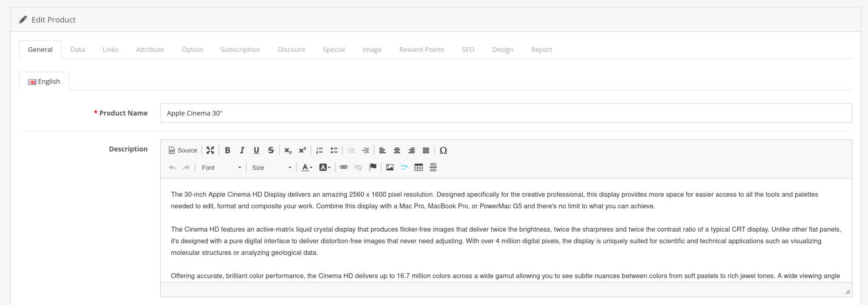Click the editor resize handle corner
Screen dimensions: 868x305
tap(847, 292)
